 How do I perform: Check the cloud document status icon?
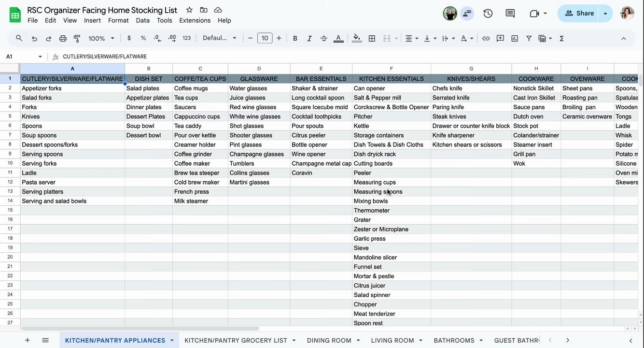click(218, 10)
